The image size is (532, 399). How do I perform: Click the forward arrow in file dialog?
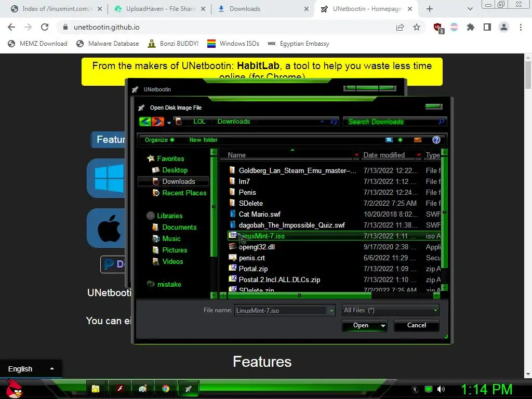click(x=158, y=122)
